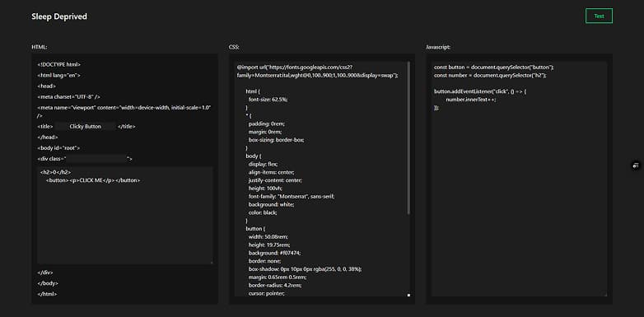Click the "HTML:" section label
The height and width of the screenshot is (317, 644).
pyautogui.click(x=40, y=47)
